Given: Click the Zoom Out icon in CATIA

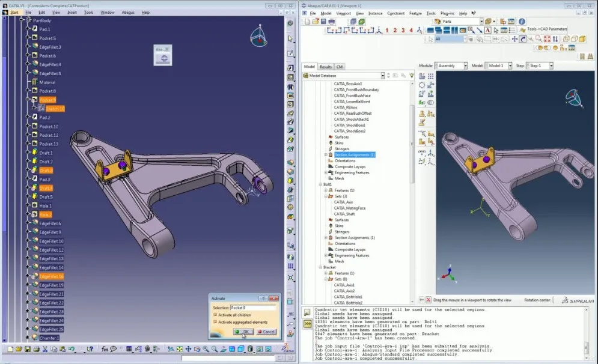Looking at the screenshot, I should [x=215, y=349].
